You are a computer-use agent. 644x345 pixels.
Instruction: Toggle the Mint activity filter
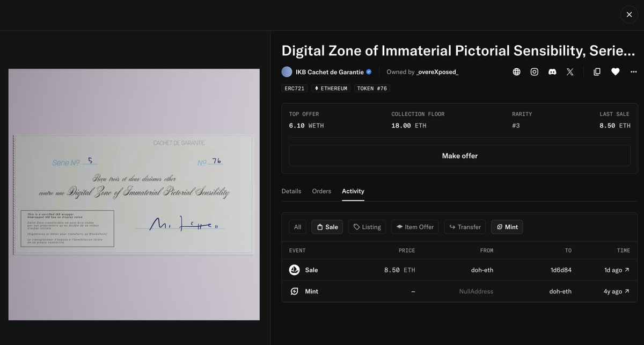coord(507,227)
